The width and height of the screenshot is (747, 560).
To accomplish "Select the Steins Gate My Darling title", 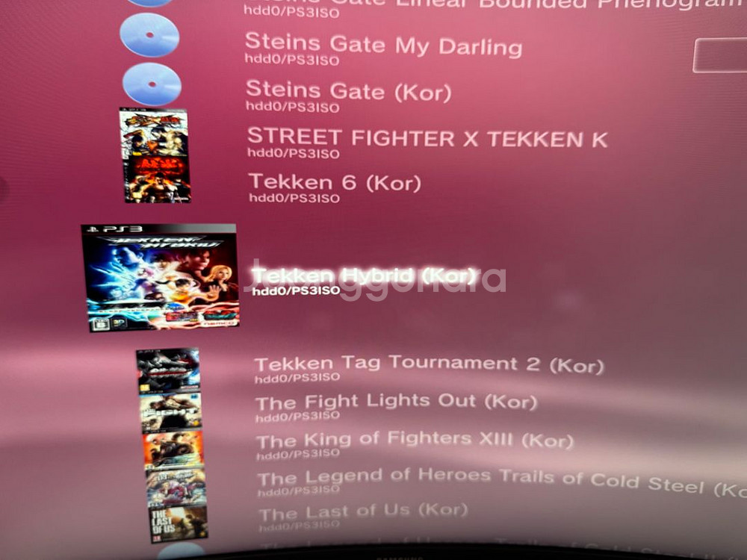I will pos(383,45).
